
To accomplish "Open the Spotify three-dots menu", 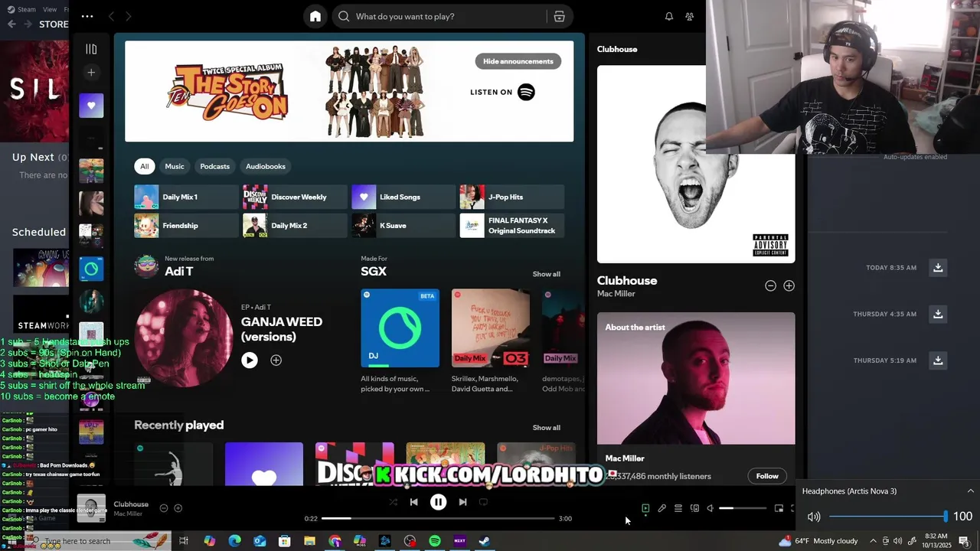I will [87, 16].
